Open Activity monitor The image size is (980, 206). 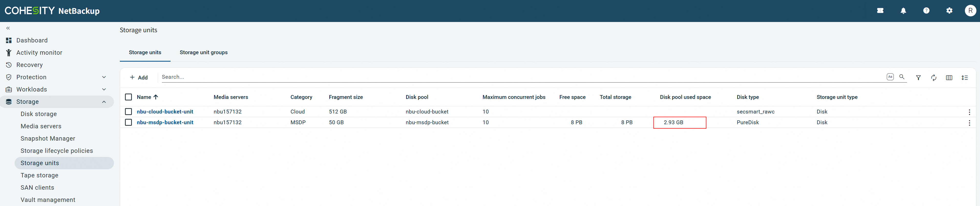39,53
